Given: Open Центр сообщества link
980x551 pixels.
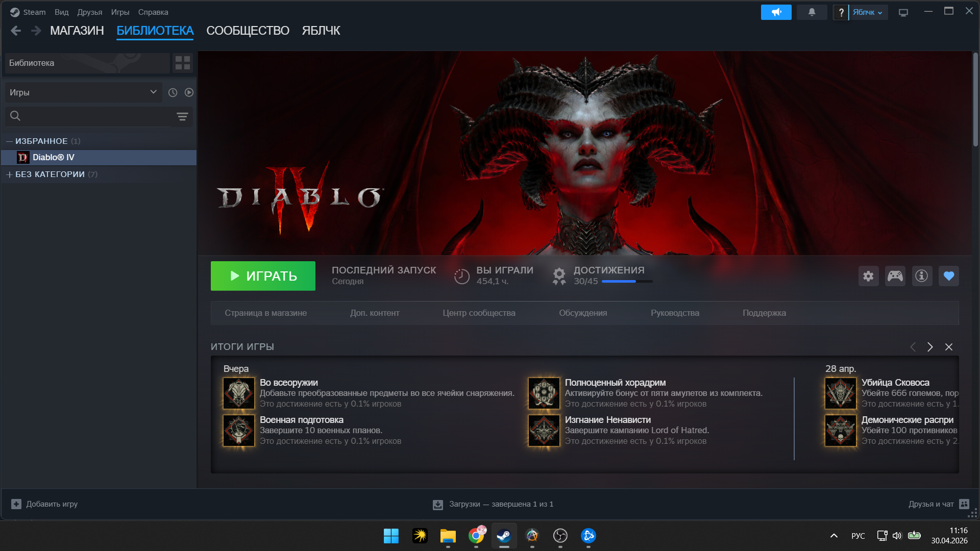Looking at the screenshot, I should point(479,313).
